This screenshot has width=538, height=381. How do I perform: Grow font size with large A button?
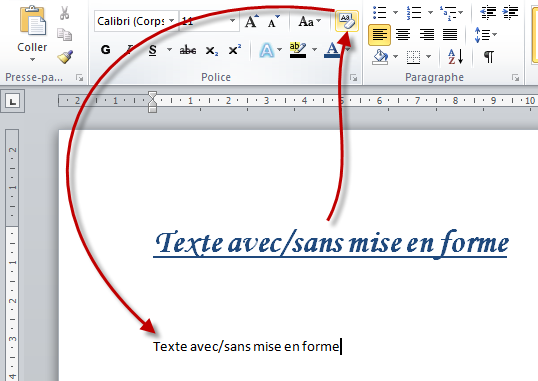click(x=252, y=21)
